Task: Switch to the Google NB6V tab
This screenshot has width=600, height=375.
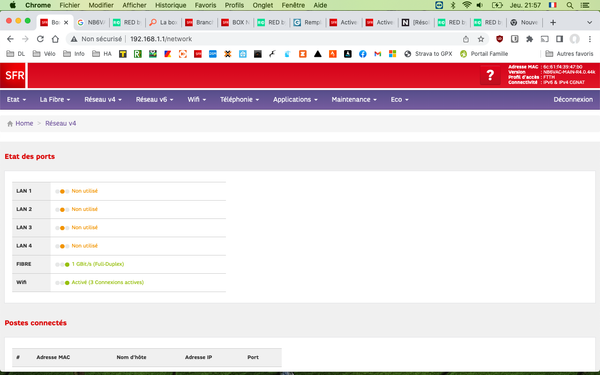Action: tap(91, 23)
